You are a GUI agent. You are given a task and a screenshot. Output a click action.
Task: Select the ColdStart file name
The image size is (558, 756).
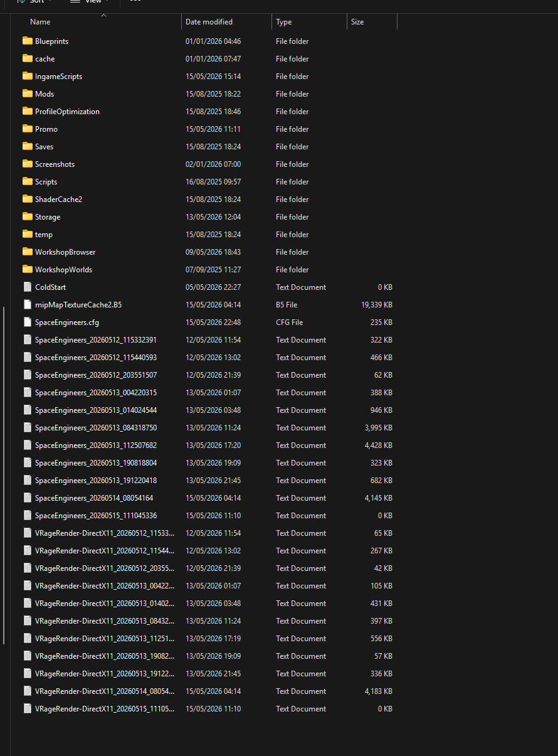pyautogui.click(x=50, y=287)
